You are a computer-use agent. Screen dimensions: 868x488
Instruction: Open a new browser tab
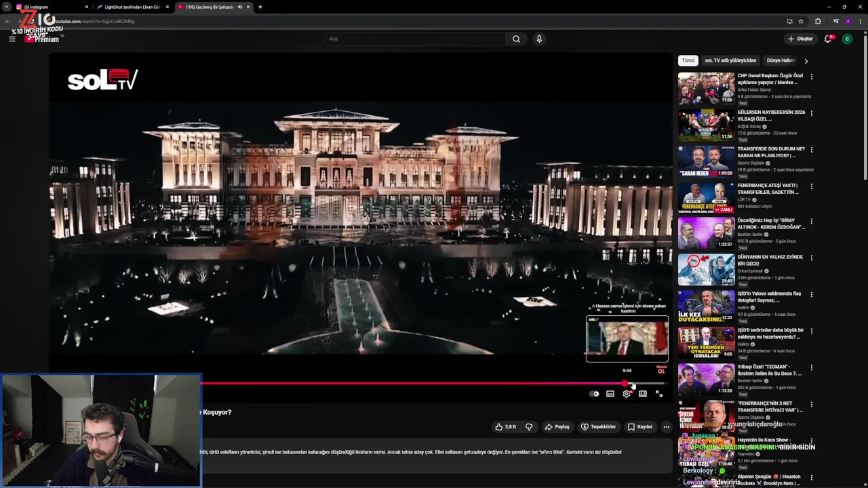(x=260, y=7)
